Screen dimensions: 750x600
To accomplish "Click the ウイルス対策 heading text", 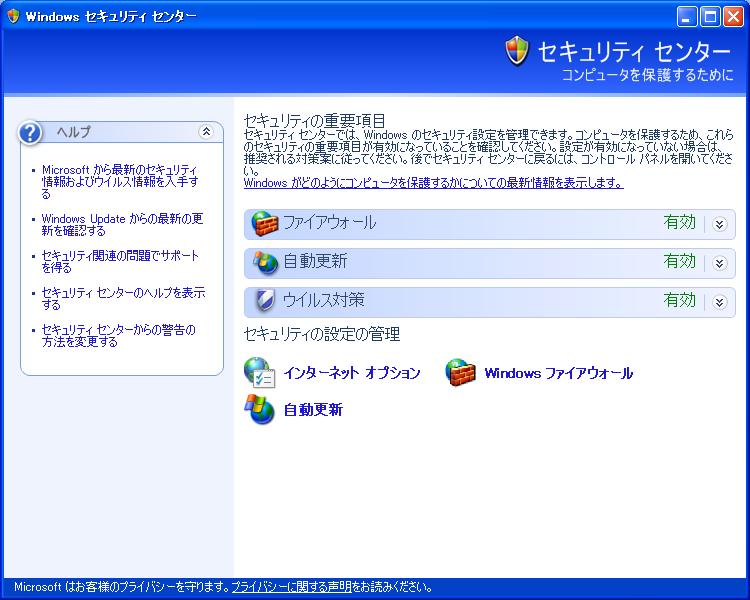I will pyautogui.click(x=323, y=300).
